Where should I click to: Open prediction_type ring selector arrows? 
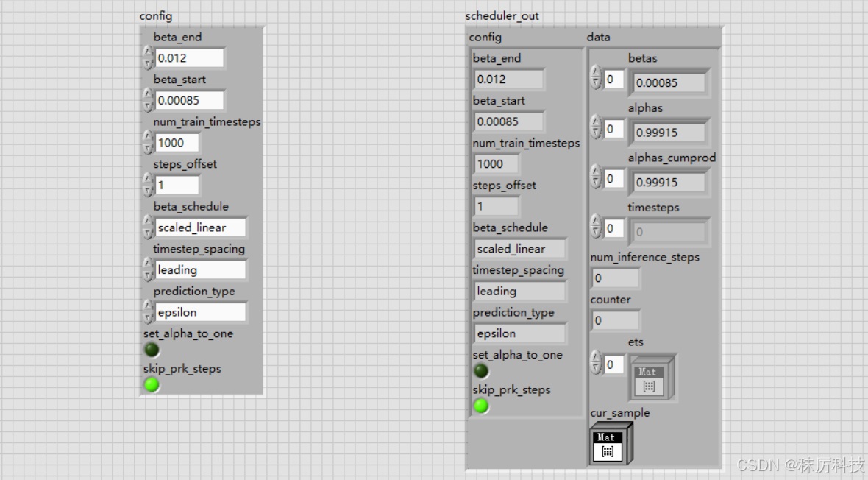click(x=148, y=312)
